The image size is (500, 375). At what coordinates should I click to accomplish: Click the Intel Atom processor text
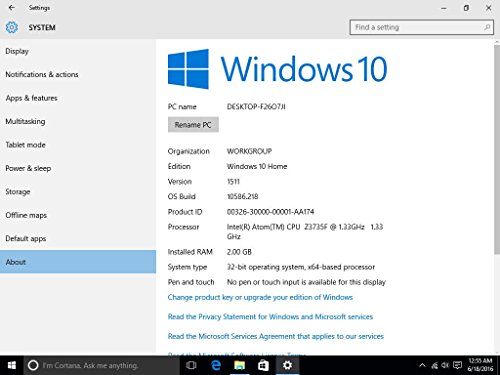pos(305,232)
